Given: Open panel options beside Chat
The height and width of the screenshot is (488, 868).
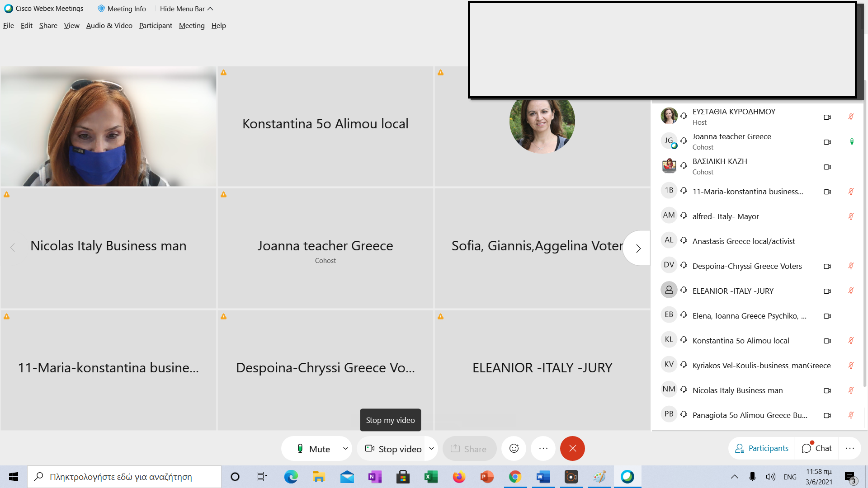Looking at the screenshot, I should click(x=849, y=448).
